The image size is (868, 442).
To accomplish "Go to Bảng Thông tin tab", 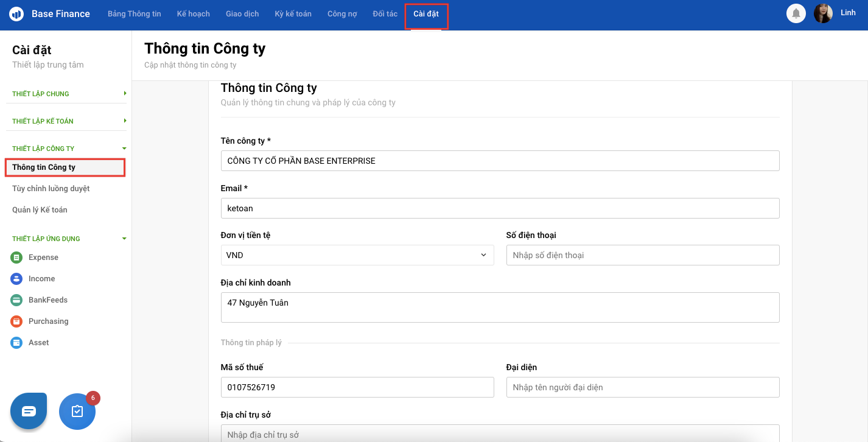I will tap(135, 14).
